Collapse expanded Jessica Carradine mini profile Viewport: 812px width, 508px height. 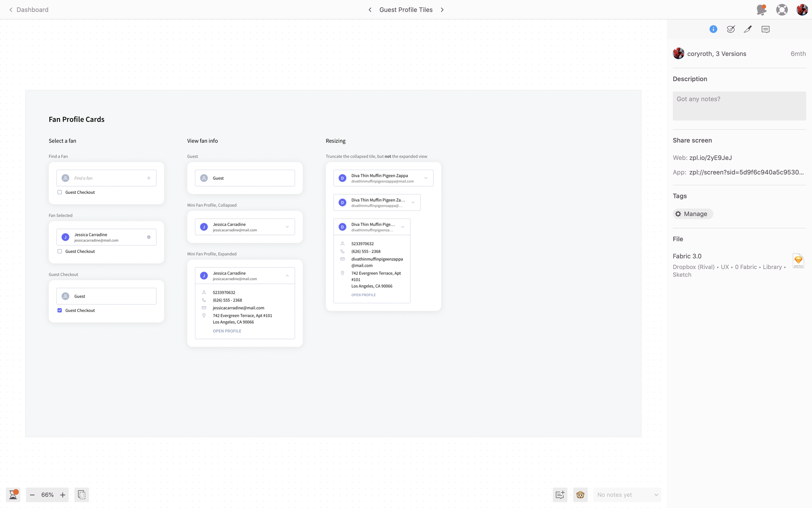click(x=287, y=276)
